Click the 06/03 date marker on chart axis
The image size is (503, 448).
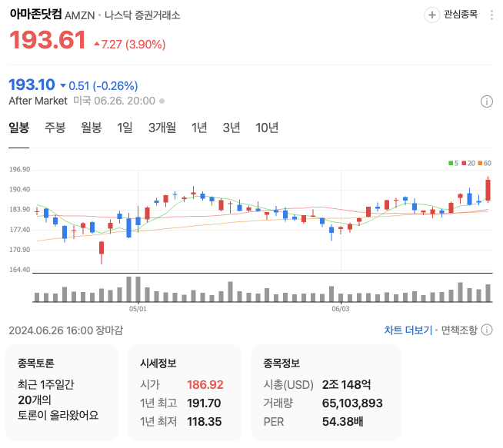coord(341,309)
